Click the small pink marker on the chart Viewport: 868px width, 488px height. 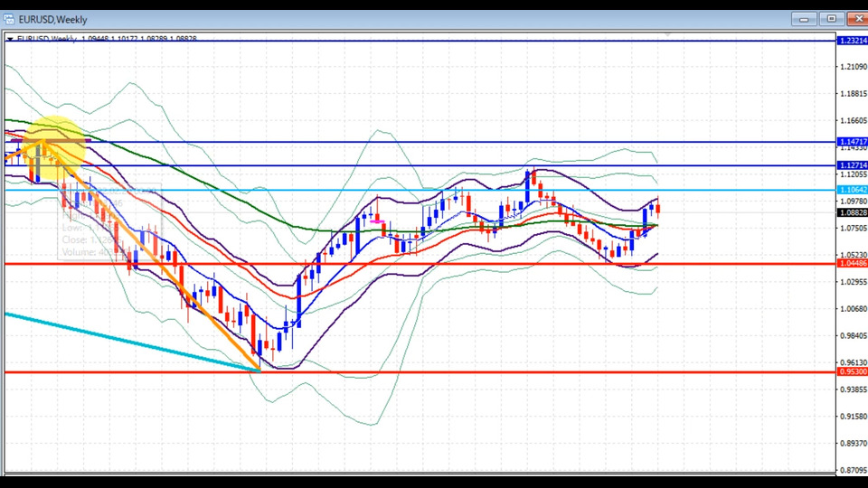click(x=378, y=222)
